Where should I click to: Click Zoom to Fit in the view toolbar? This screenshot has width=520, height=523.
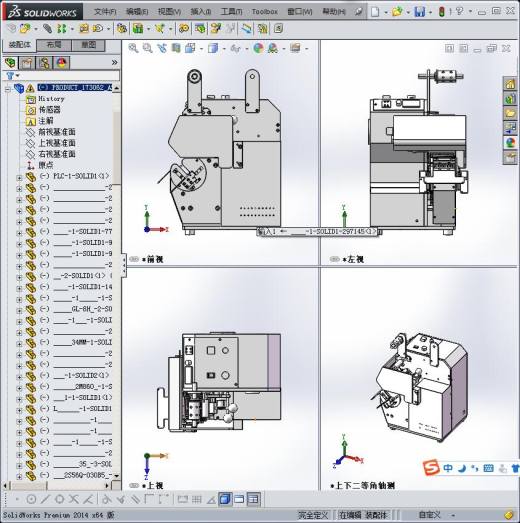(133, 48)
